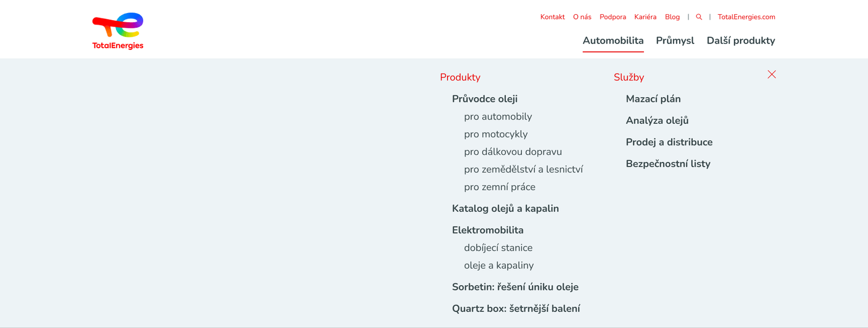The width and height of the screenshot is (868, 328).
Task: Choose pro automobily under Průvodce oleji
Action: [497, 116]
